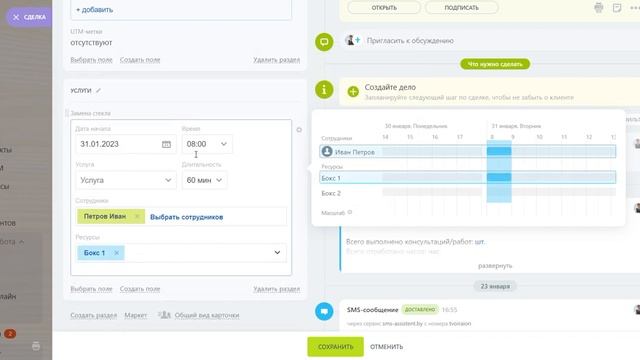Click invite-user icon near 'Пригласить к обсуждению'
640x360 pixels.
point(353,40)
